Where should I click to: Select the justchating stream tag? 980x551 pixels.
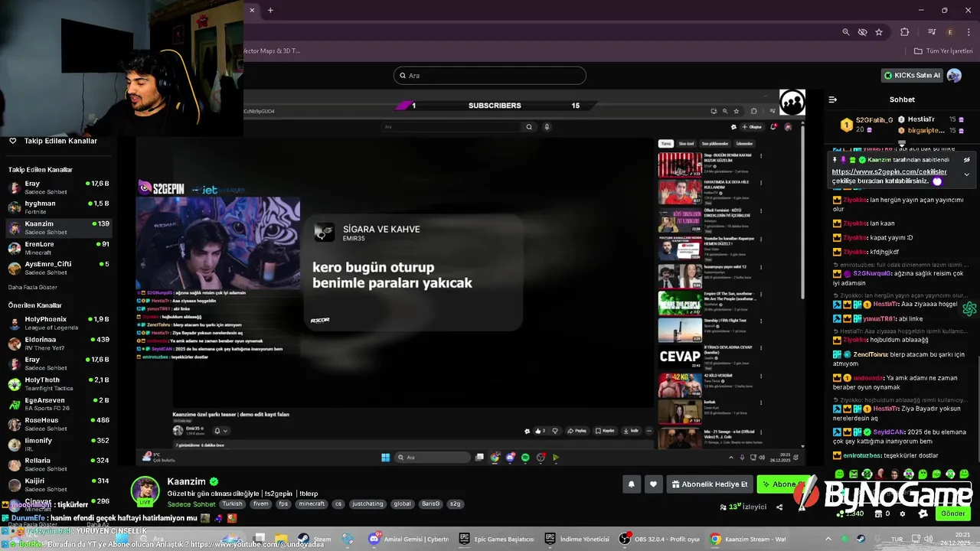coord(368,504)
